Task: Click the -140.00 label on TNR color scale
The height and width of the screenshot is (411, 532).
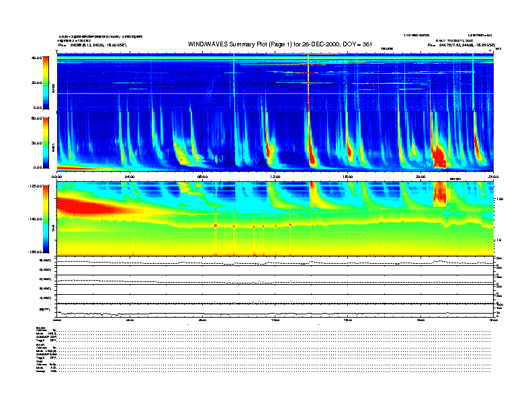Action: pyautogui.click(x=35, y=219)
